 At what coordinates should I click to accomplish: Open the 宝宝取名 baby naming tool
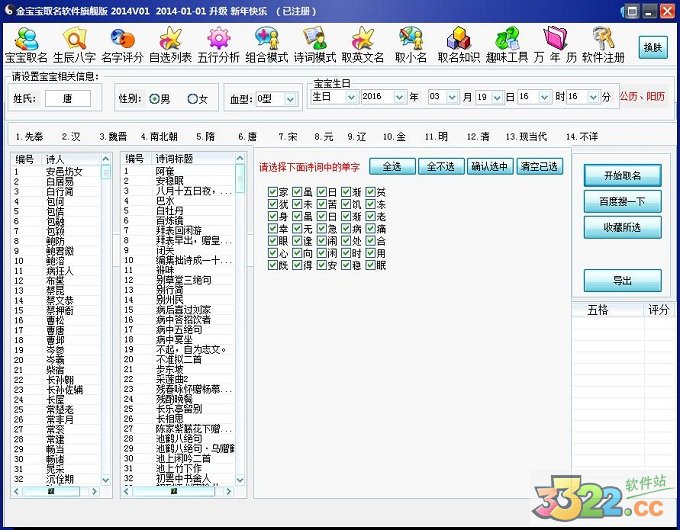click(x=26, y=45)
